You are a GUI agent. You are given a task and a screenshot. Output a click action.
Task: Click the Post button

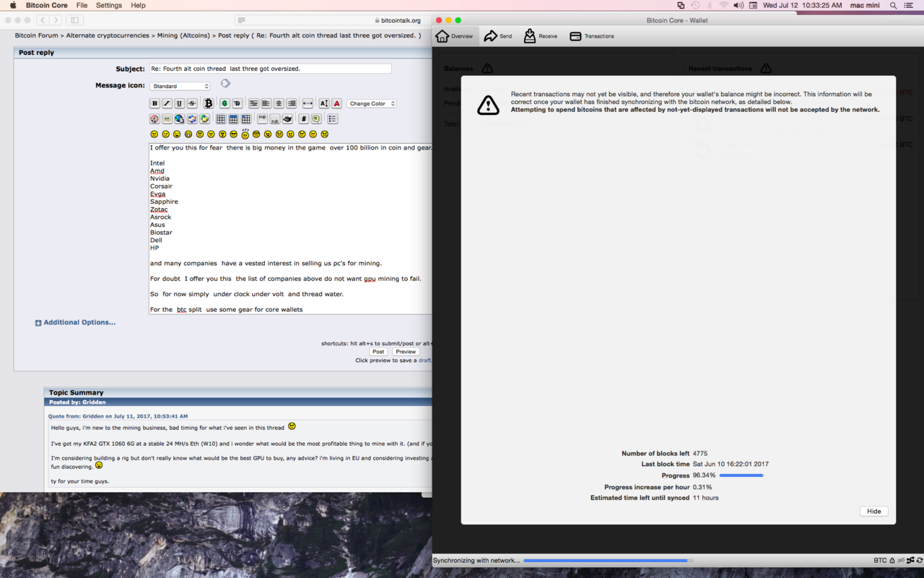click(x=378, y=352)
